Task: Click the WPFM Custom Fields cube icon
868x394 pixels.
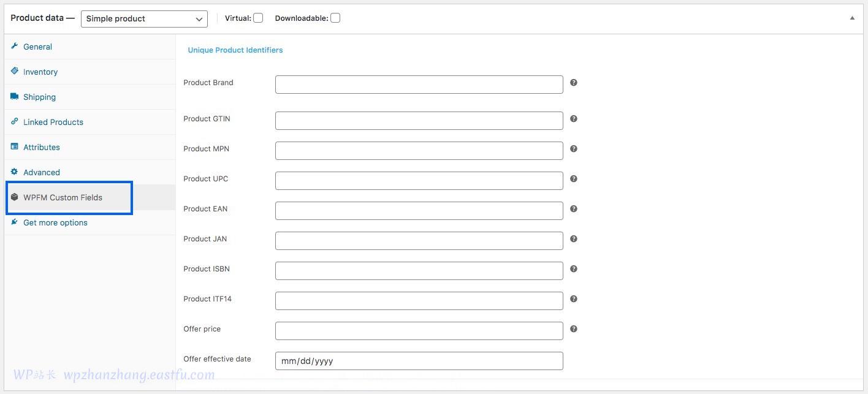Action: [x=15, y=197]
